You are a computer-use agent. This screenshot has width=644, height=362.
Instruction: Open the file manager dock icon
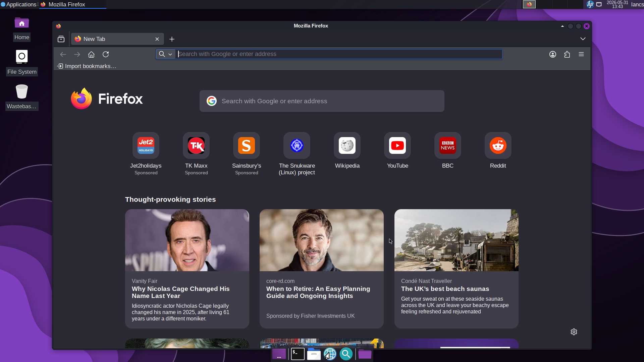314,354
